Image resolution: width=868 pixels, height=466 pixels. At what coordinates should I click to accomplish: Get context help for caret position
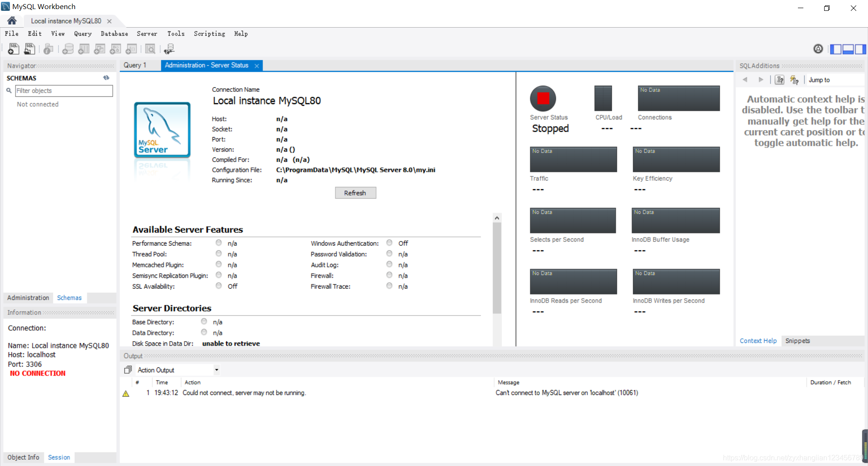780,80
